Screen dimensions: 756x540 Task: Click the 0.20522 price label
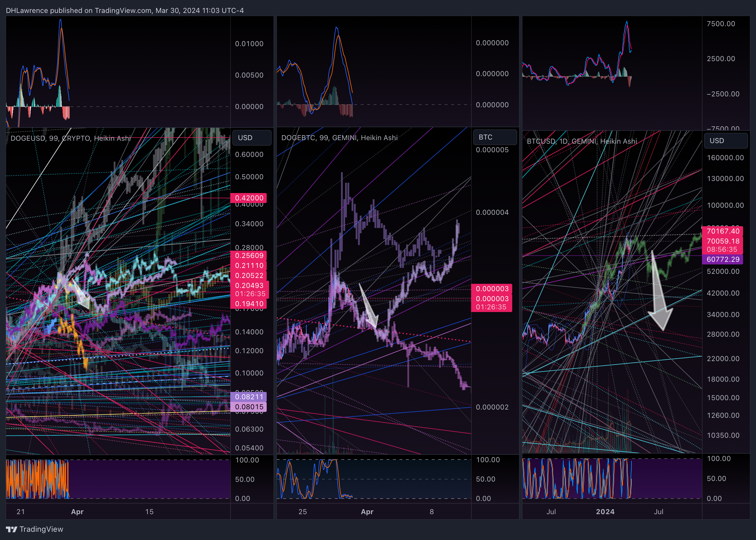[248, 276]
